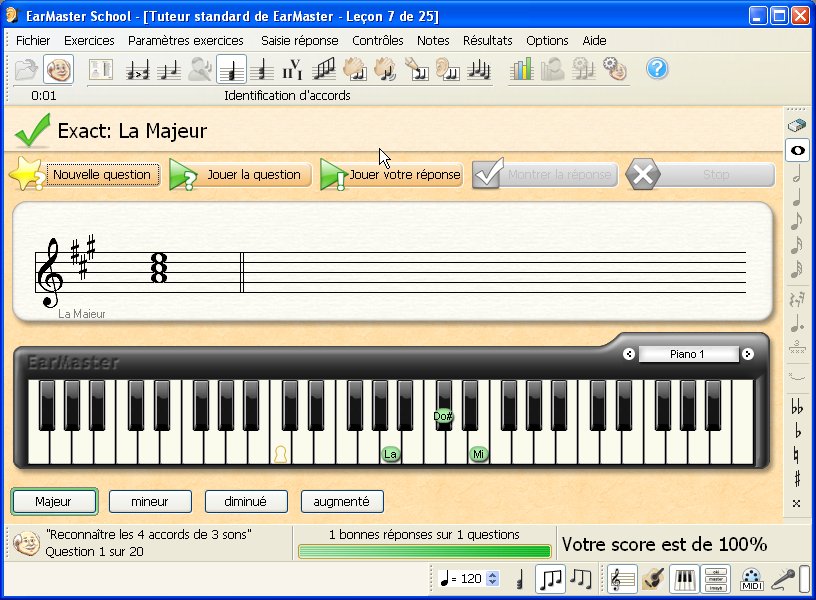816x600 pixels.
Task: Select the eraser tool in right sidebar
Action: (797, 125)
